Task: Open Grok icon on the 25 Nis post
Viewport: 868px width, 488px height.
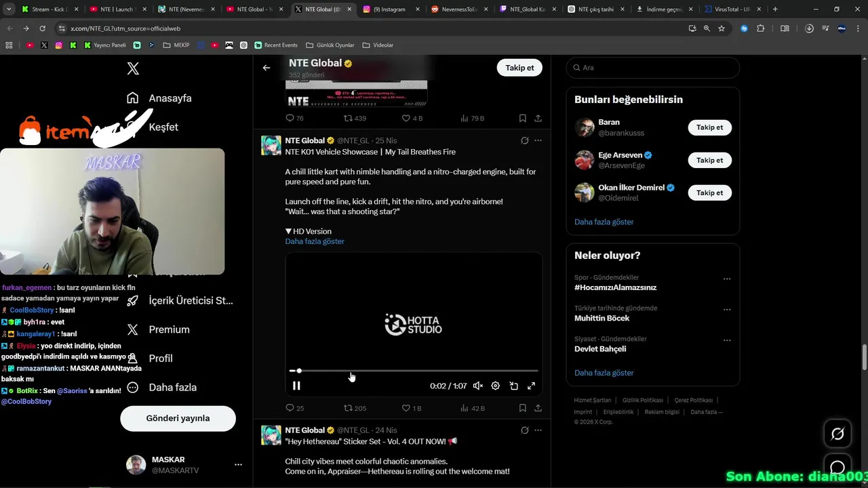Action: click(x=524, y=140)
